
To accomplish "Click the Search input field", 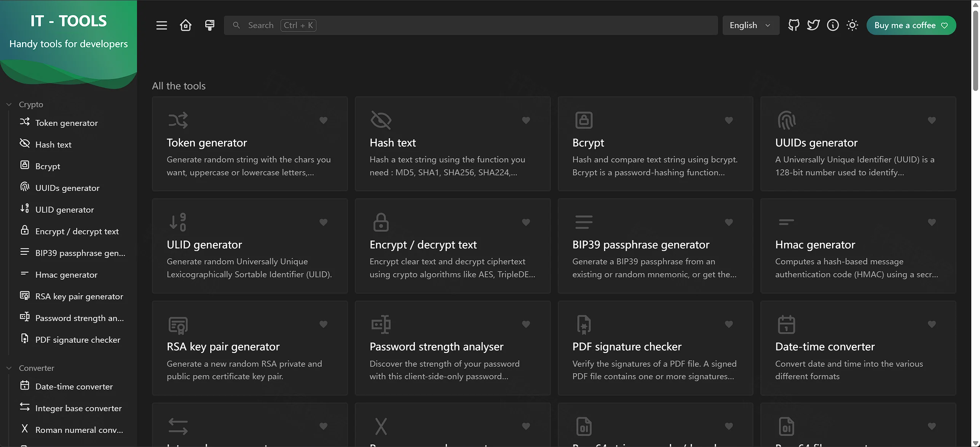I will point(471,25).
